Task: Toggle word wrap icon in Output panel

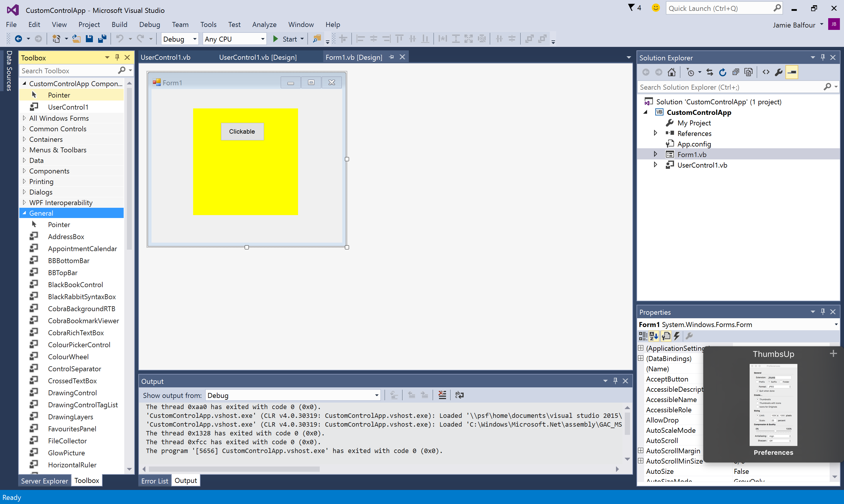Action: click(x=459, y=395)
